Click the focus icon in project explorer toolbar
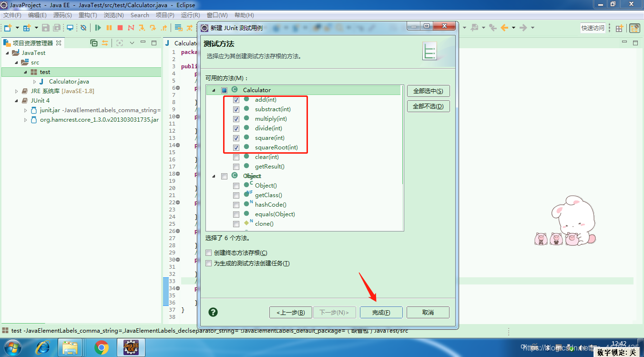This screenshot has width=644, height=357. 120,43
